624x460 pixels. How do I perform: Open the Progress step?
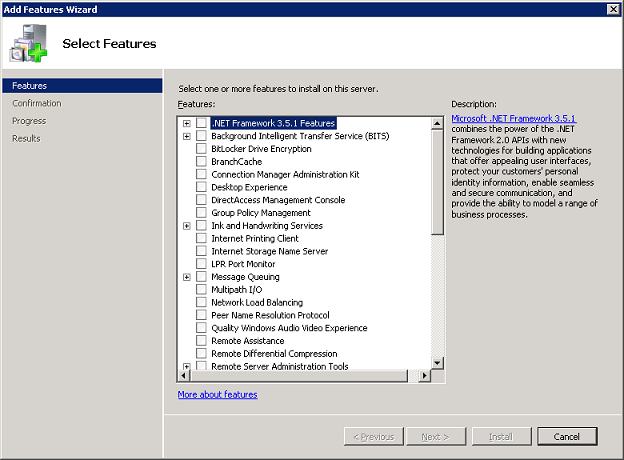pos(29,121)
